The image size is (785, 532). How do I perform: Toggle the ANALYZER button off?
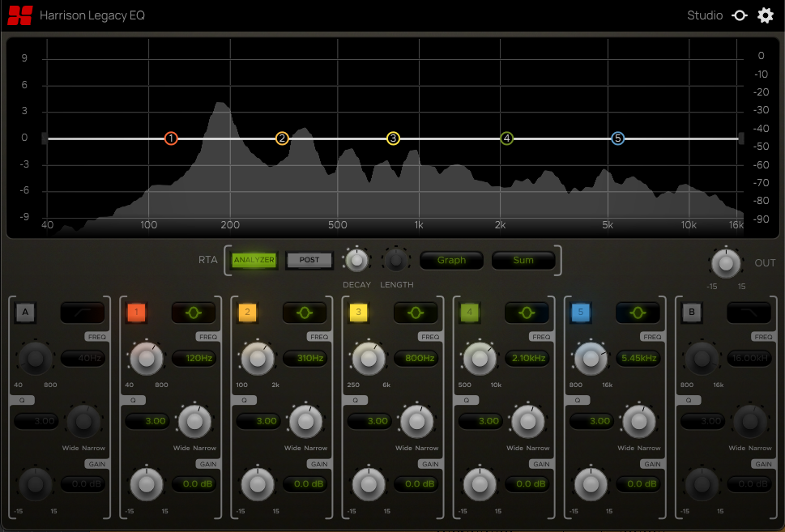coord(254,260)
